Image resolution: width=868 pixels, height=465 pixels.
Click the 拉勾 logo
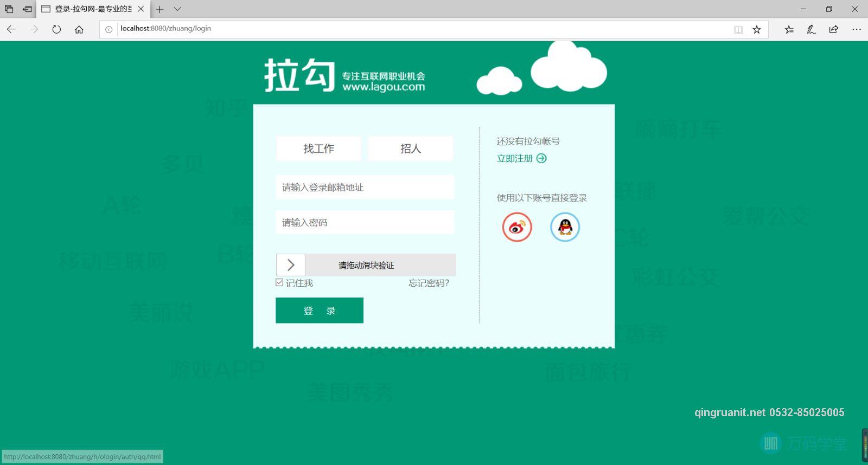click(299, 75)
